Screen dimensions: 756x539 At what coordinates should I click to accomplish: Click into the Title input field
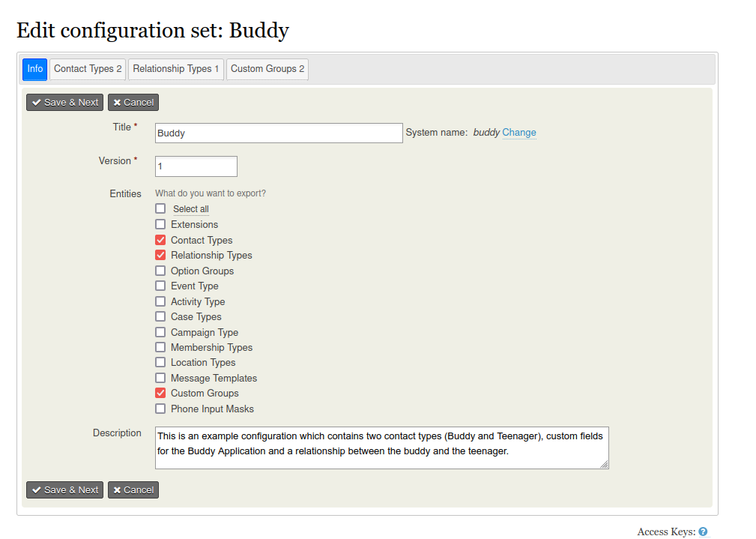click(279, 133)
